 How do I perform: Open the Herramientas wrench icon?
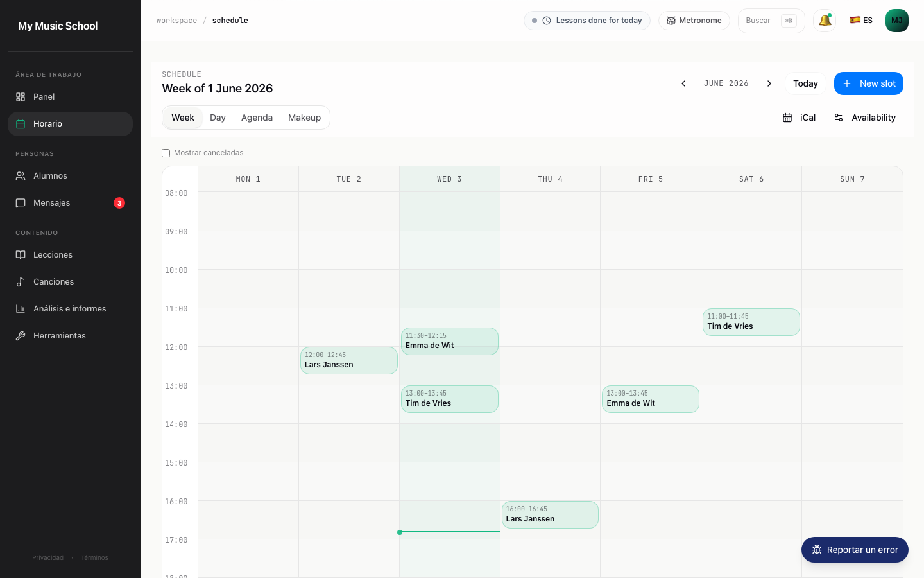21,336
